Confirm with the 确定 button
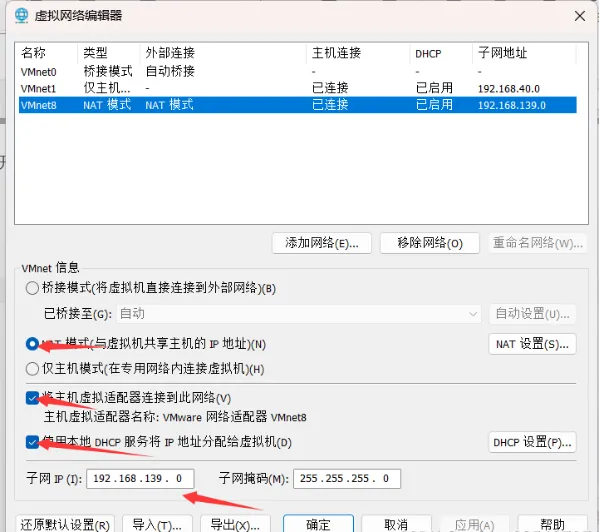 318,524
